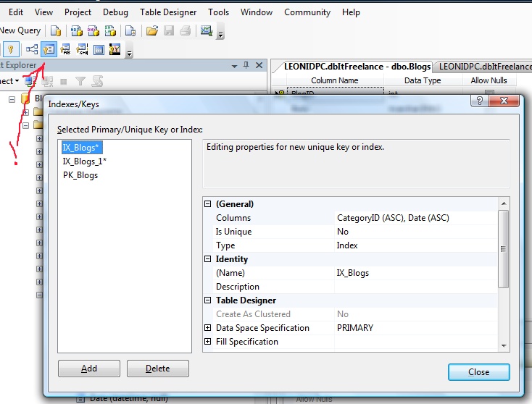Screen dimensions: 532x404
Task: Click the Disconnect icon in Object Explorer
Action: pyautogui.click(x=48, y=81)
